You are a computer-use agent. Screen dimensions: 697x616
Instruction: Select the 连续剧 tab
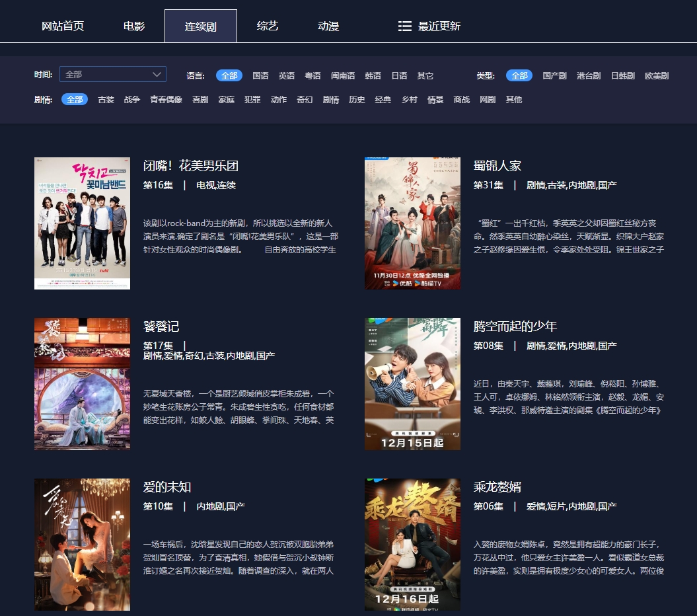(200, 26)
